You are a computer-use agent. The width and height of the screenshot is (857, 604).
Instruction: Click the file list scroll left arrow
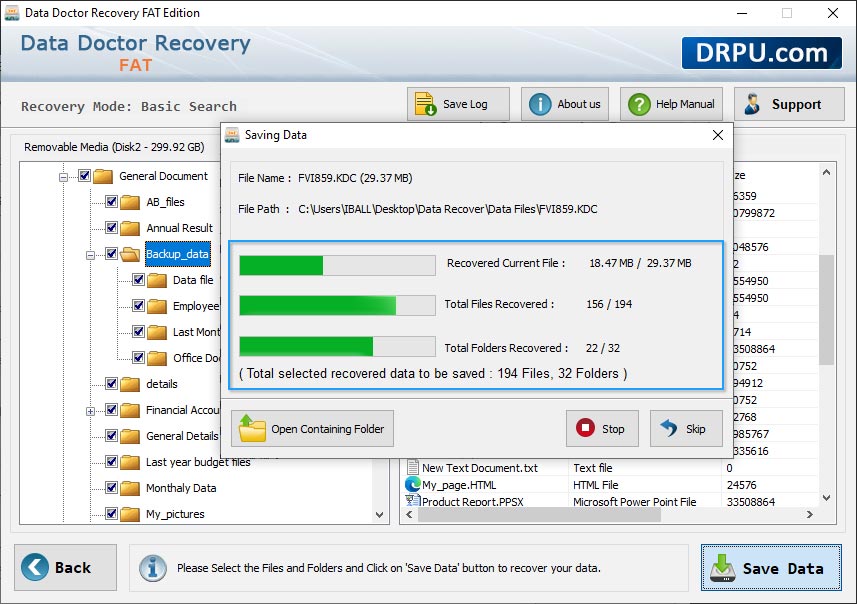pyautogui.click(x=409, y=514)
